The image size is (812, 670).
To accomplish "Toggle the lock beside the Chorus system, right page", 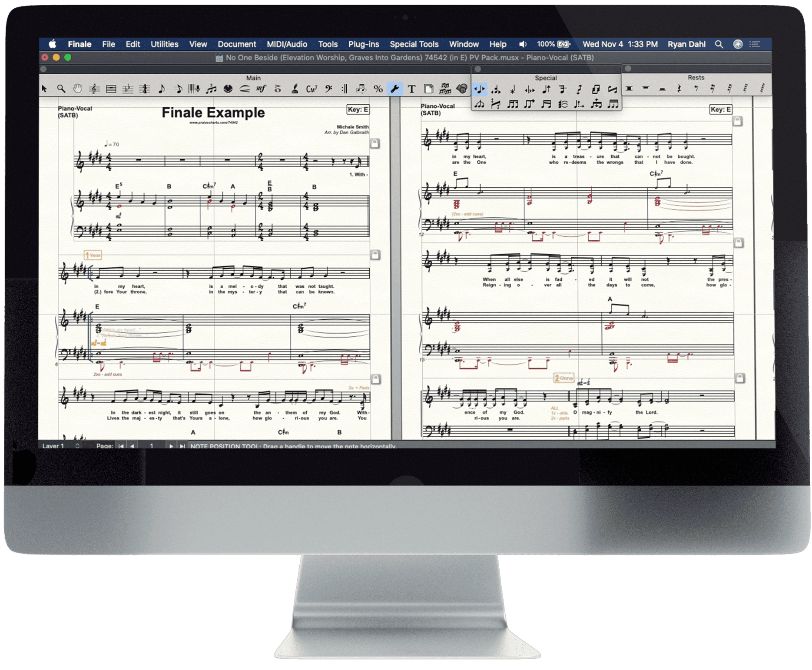I will click(x=739, y=378).
